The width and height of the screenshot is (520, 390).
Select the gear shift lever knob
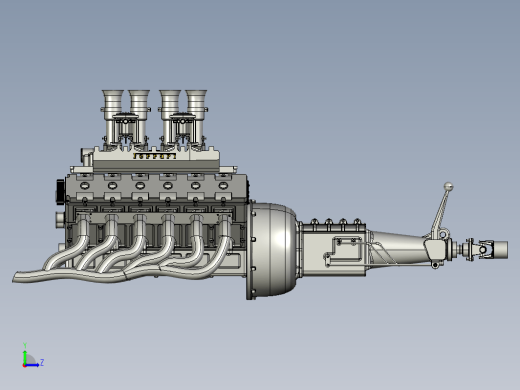(448, 187)
